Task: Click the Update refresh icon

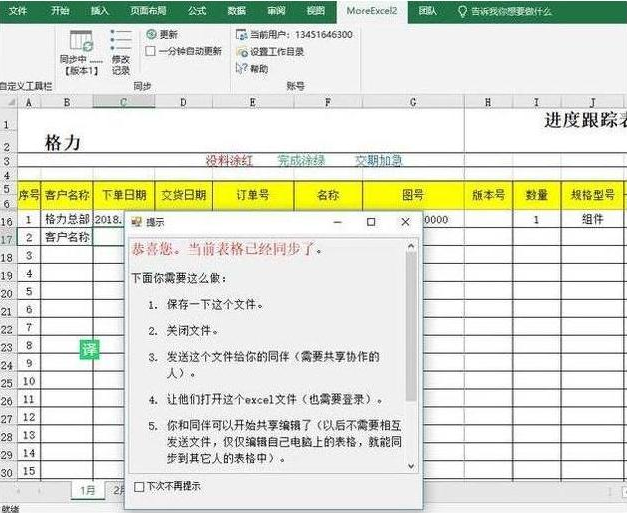Action: pyautogui.click(x=151, y=34)
